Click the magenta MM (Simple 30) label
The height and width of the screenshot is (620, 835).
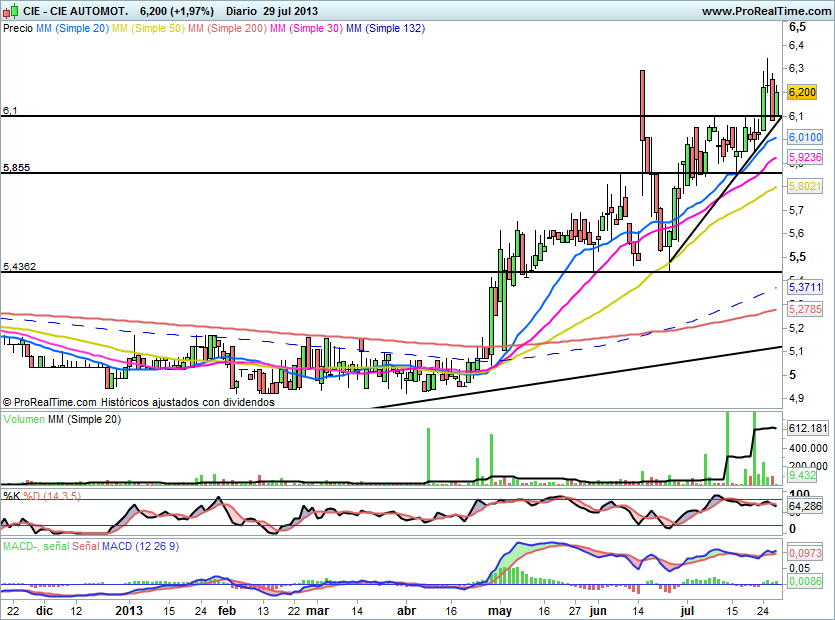tap(306, 29)
